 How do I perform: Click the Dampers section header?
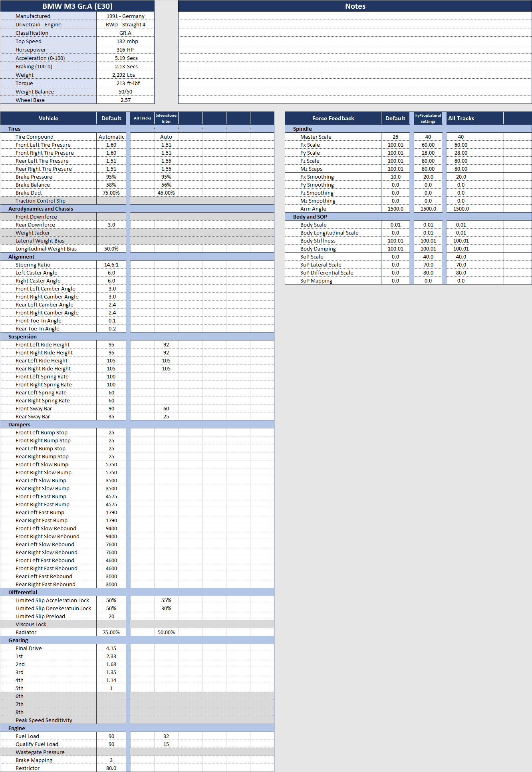click(137, 424)
